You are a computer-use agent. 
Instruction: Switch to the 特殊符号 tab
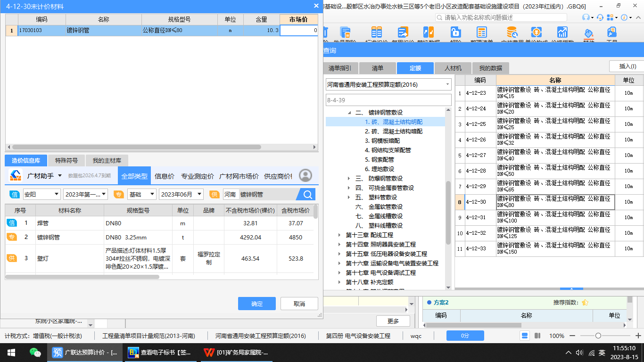[x=66, y=160]
